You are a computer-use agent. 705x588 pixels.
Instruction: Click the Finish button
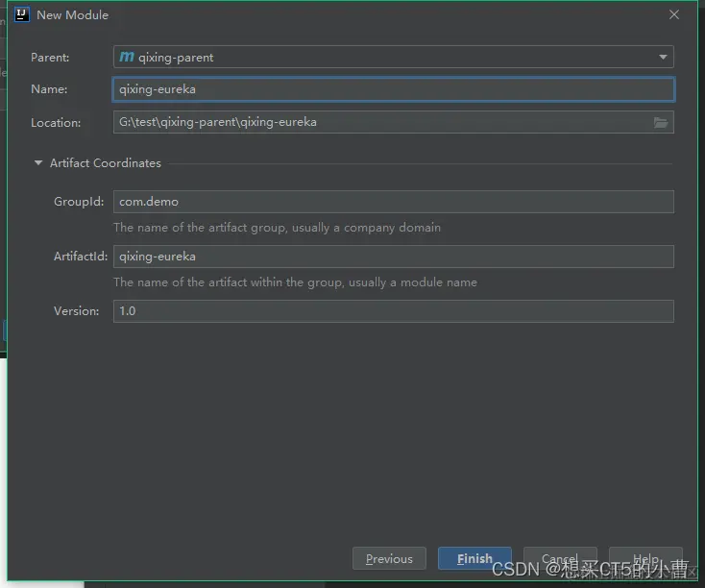(474, 559)
